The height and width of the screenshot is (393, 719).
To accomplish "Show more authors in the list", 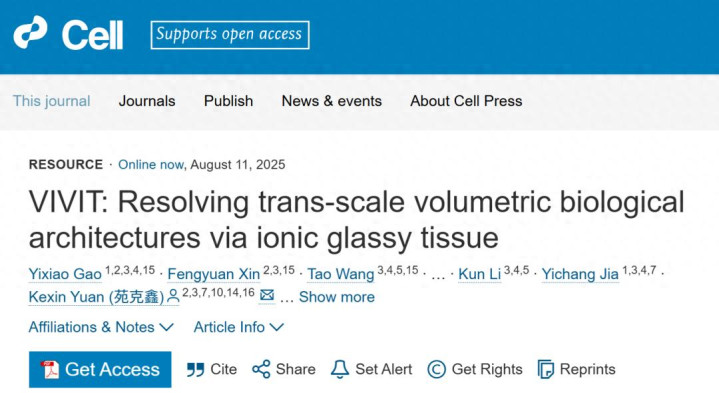I will coord(337,297).
